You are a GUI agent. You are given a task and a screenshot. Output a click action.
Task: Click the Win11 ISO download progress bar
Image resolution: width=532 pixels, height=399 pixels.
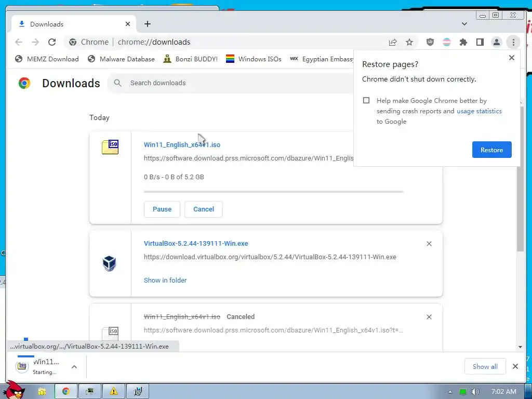[273, 192]
